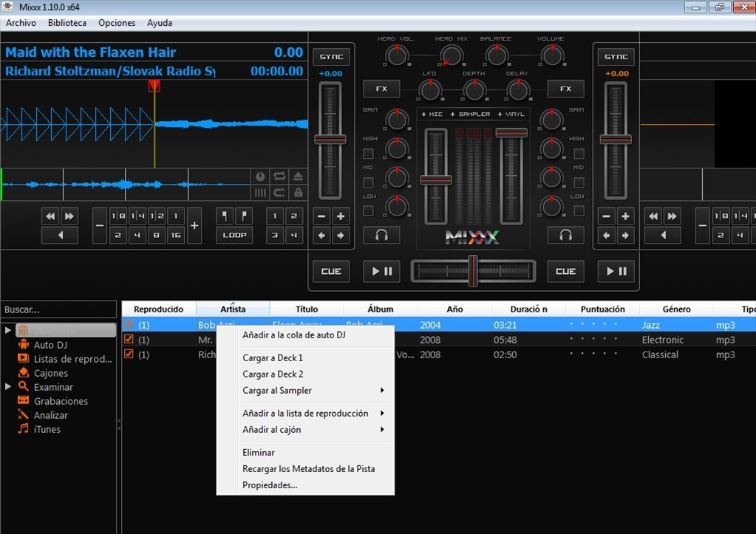Toggle deck 1 repeat mode
The width and height of the screenshot is (756, 534).
(x=279, y=176)
